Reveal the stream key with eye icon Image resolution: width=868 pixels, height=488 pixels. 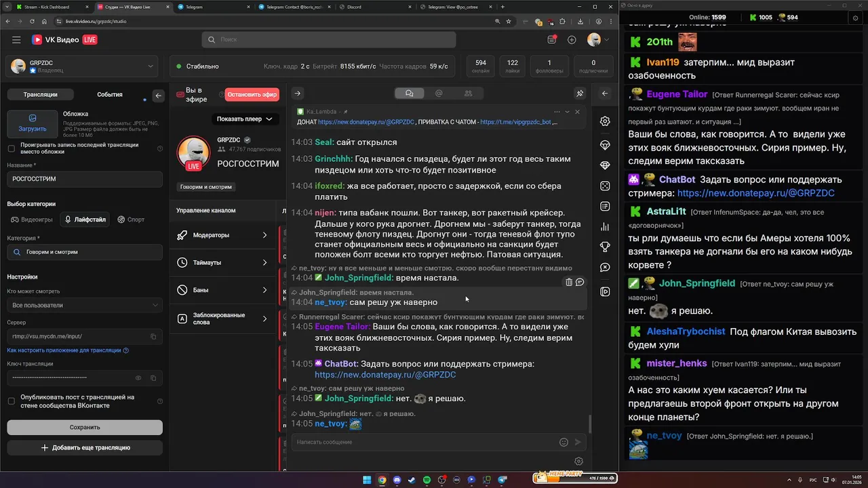pos(138,378)
